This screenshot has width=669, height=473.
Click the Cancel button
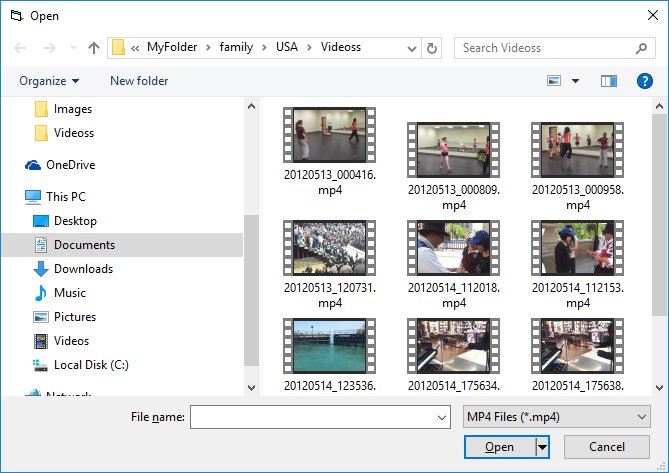click(607, 447)
